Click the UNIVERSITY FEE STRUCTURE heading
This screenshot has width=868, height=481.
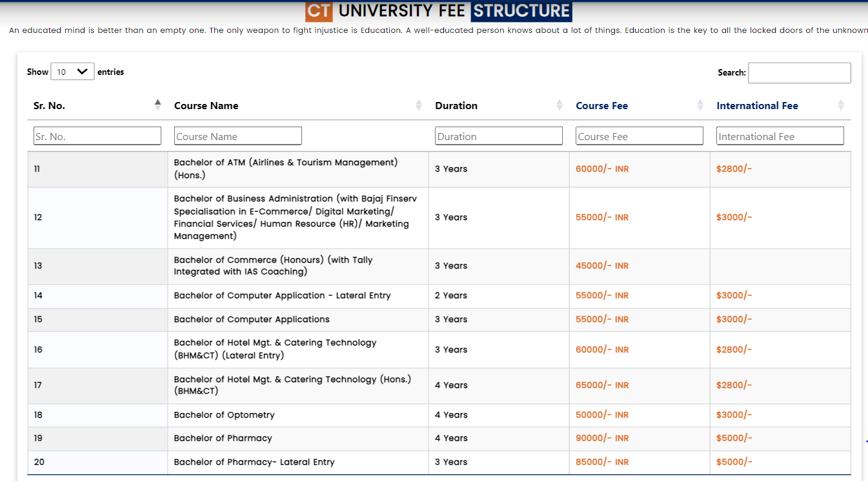tap(439, 11)
